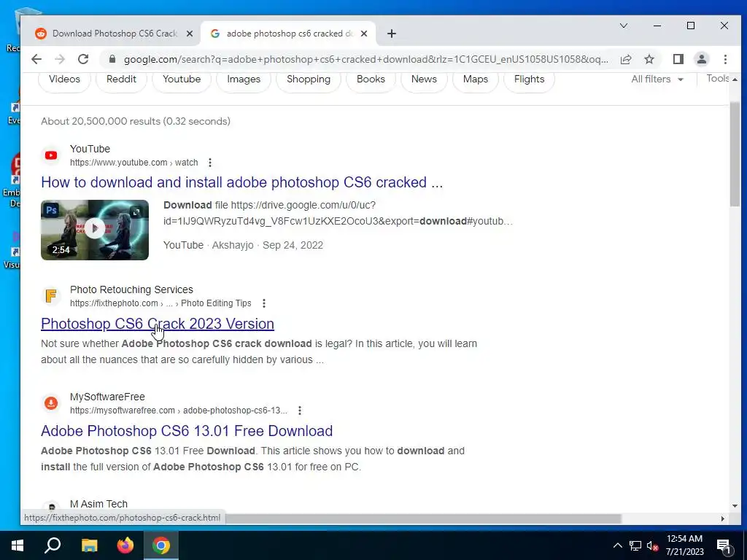Click the M Asim Tech source name

tap(98, 504)
